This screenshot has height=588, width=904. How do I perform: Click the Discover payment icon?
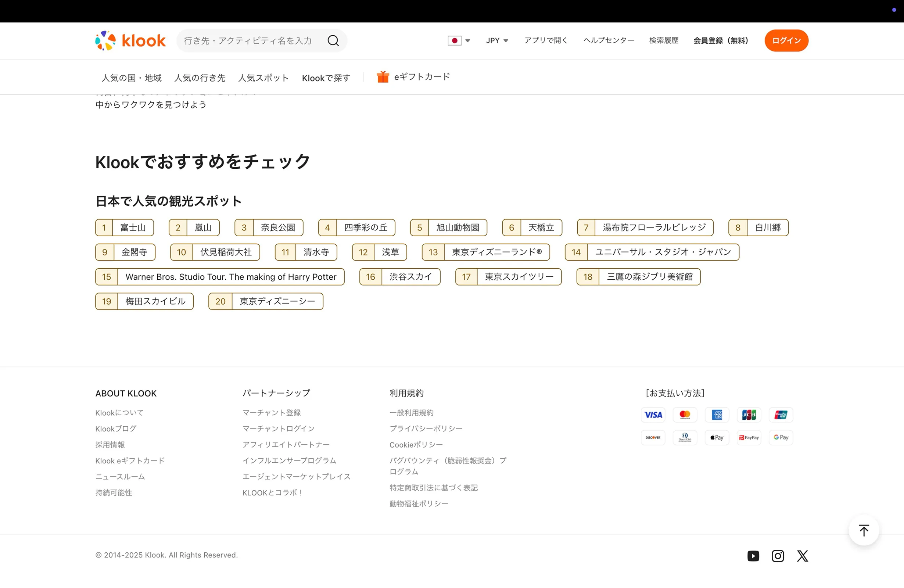tap(653, 438)
